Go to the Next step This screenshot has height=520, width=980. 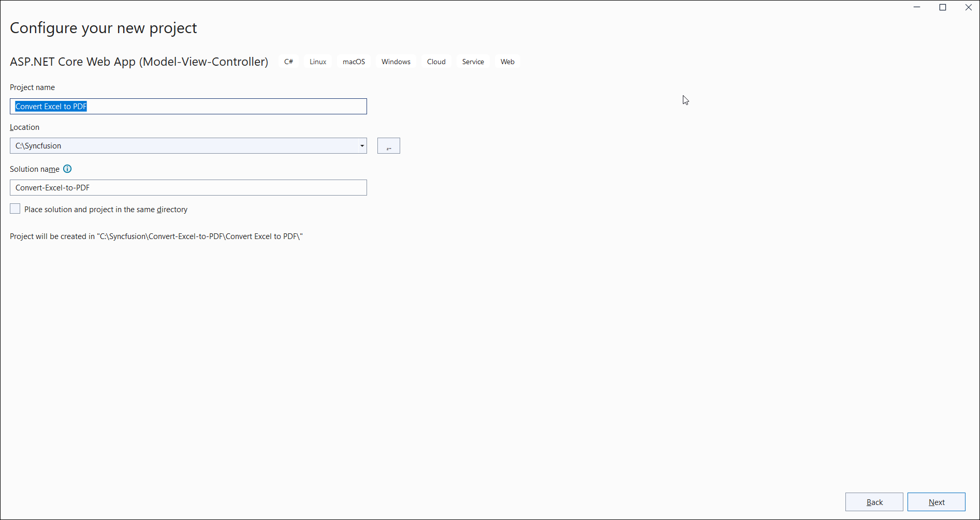click(936, 502)
